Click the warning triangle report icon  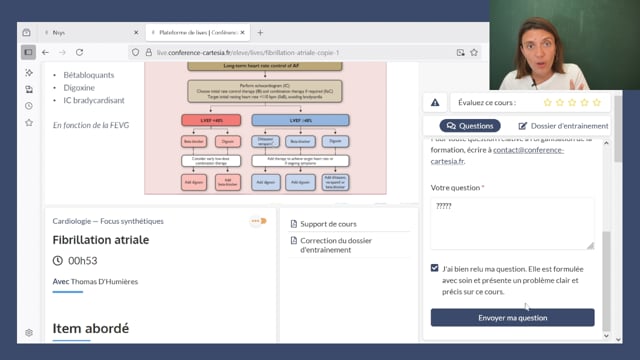435,102
